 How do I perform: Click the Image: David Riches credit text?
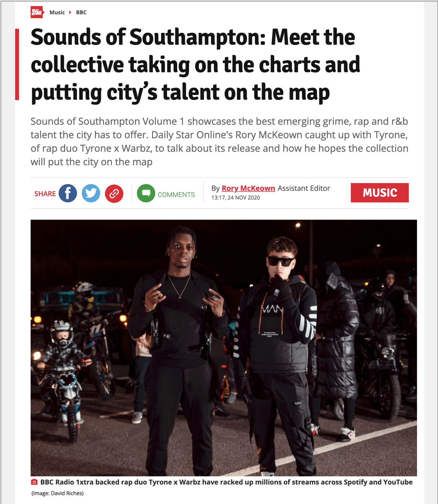pos(57,493)
